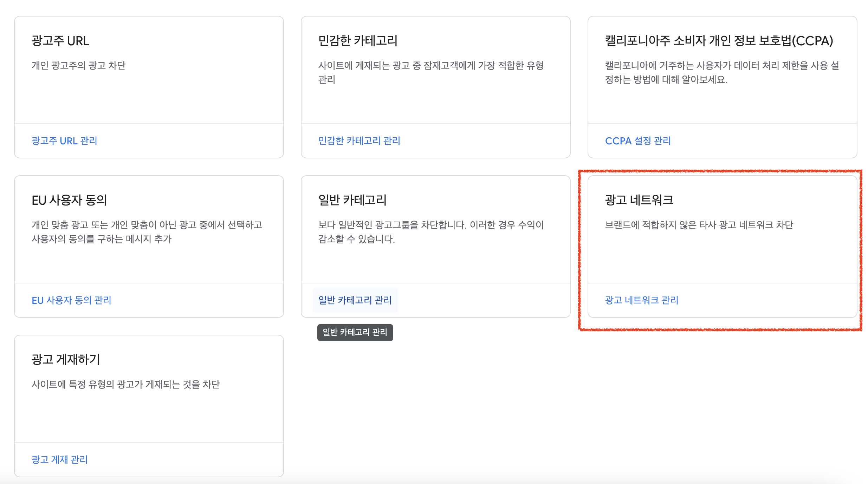This screenshot has width=868, height=484.
Task: Click the 브랜드에 적합하지 않은 타사 광고 네트워크 차단 text
Action: pyautogui.click(x=699, y=225)
